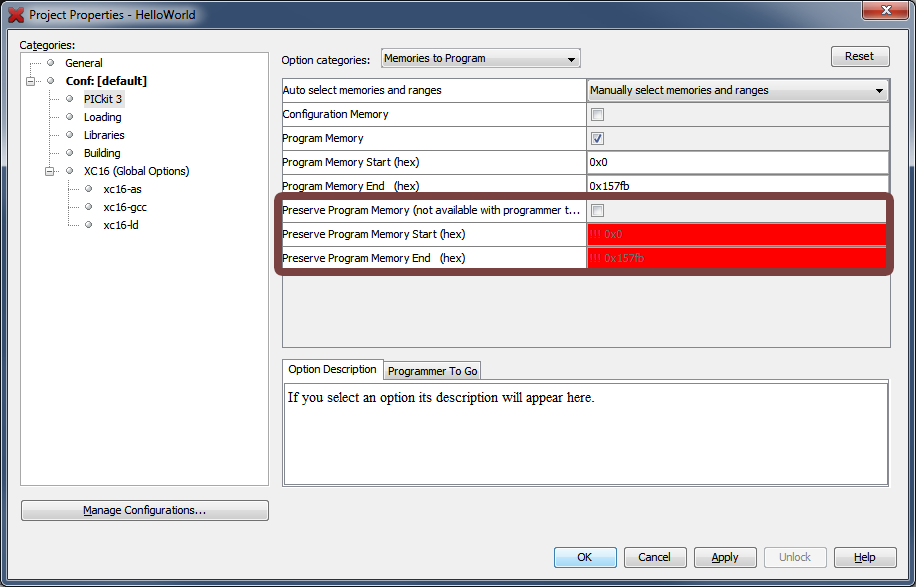Switch to the Option Description tab
The height and width of the screenshot is (587, 916).
tap(332, 370)
